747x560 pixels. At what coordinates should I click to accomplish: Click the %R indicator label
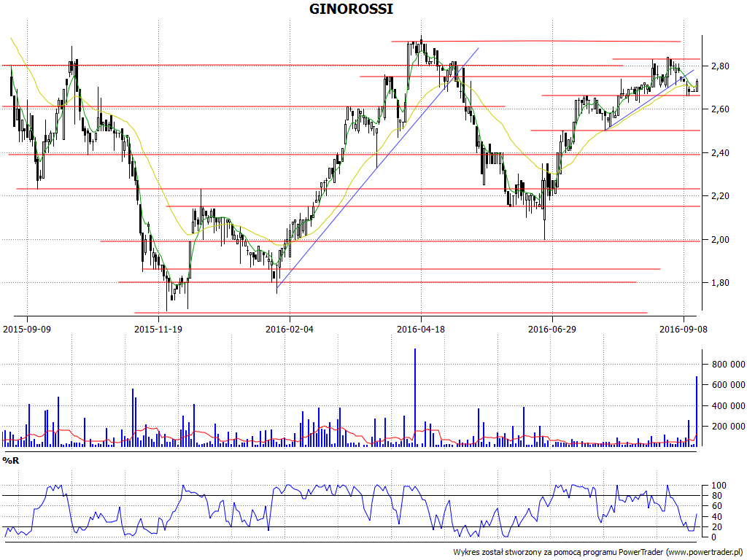(x=10, y=461)
